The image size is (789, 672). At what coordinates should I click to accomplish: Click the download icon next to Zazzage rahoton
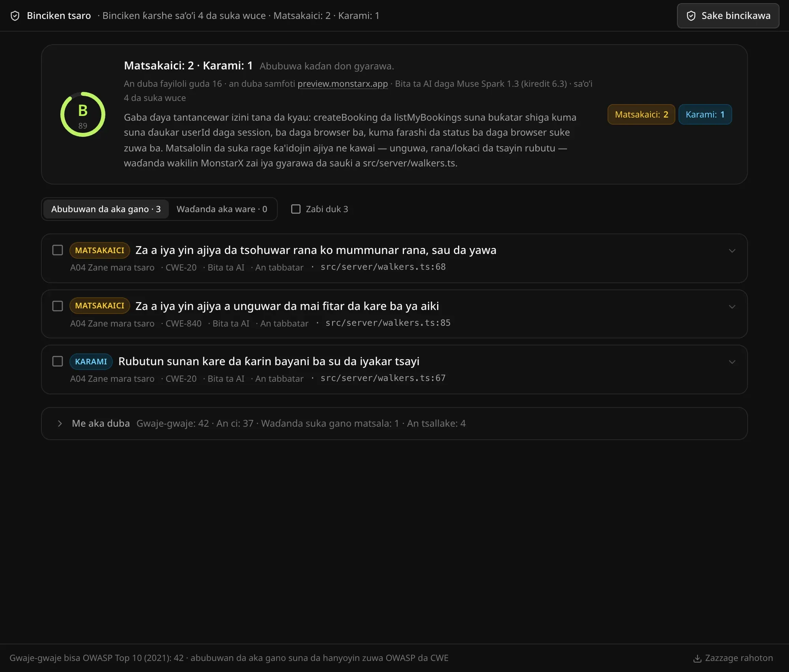click(697, 658)
